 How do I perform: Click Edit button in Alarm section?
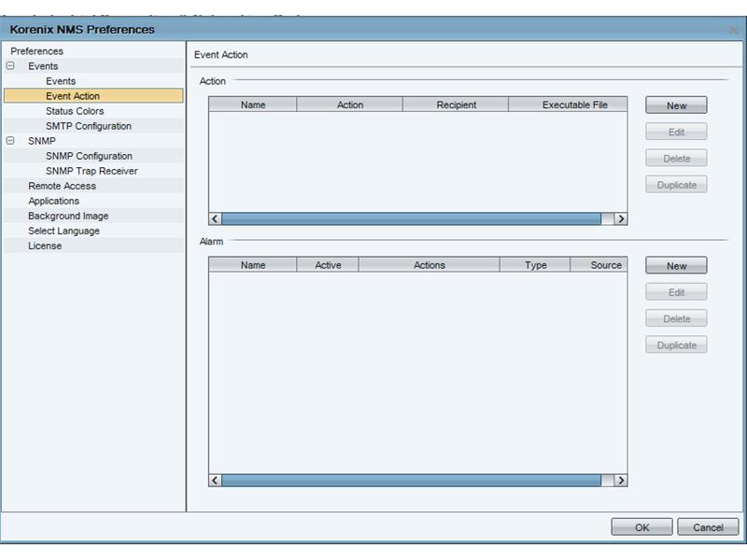click(x=676, y=292)
